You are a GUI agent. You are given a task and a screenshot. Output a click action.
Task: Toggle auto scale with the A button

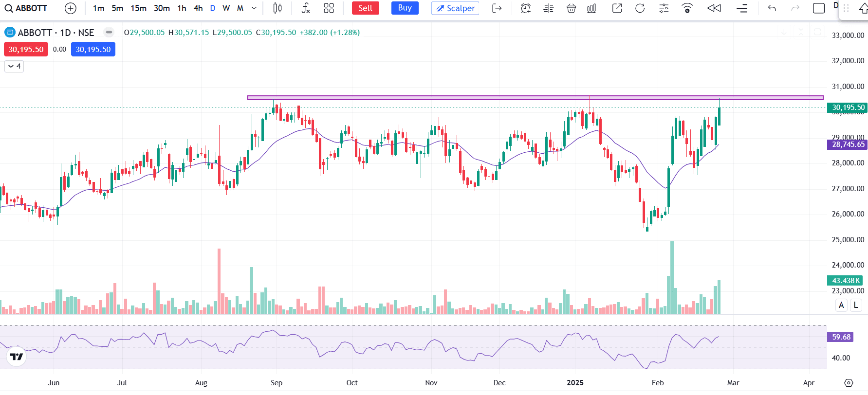pyautogui.click(x=841, y=305)
